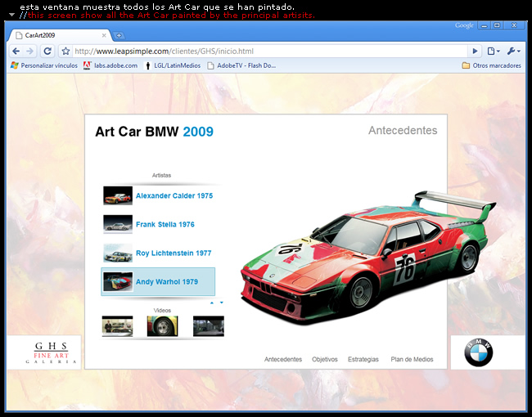Image resolution: width=532 pixels, height=417 pixels.
Task: Click the browser back arrow button
Action: (16, 51)
